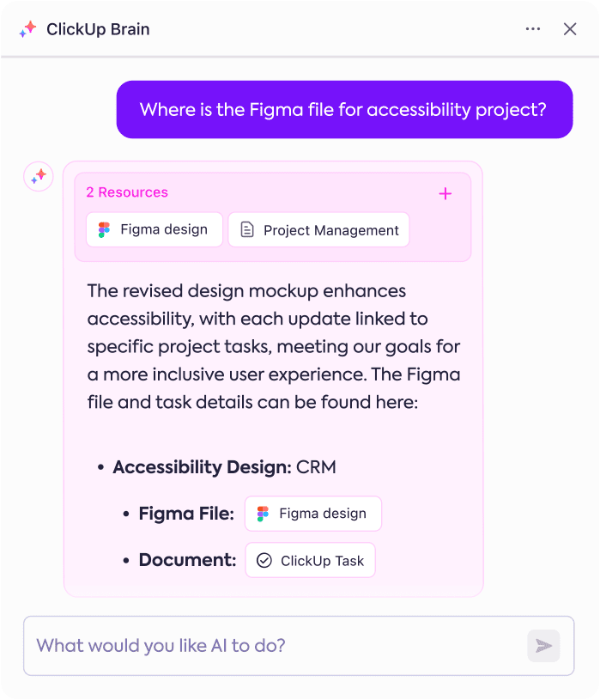Click the Figma logo beside "Figma File:"
600x700 pixels.
pos(263,514)
